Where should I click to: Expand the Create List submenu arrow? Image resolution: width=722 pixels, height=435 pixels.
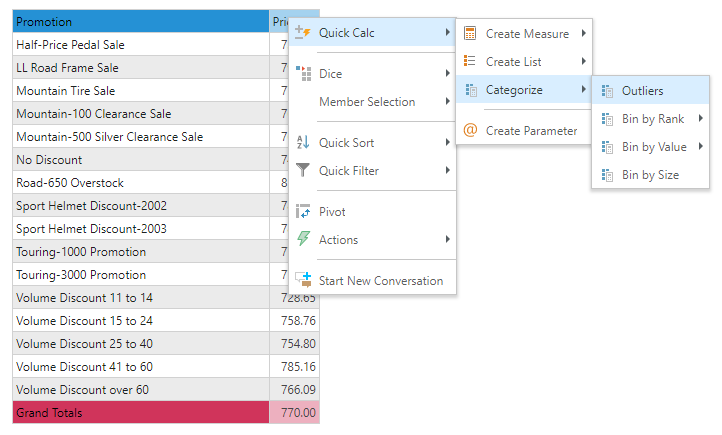[583, 62]
